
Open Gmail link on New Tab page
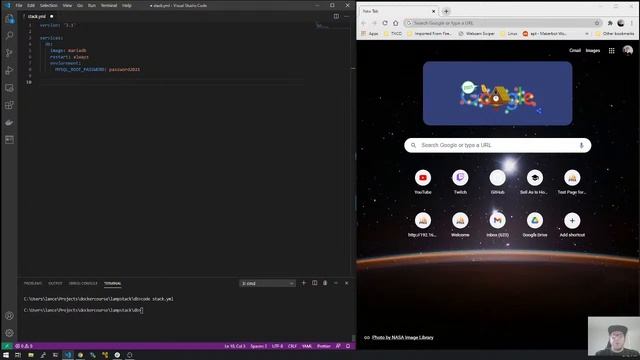pyautogui.click(x=575, y=51)
